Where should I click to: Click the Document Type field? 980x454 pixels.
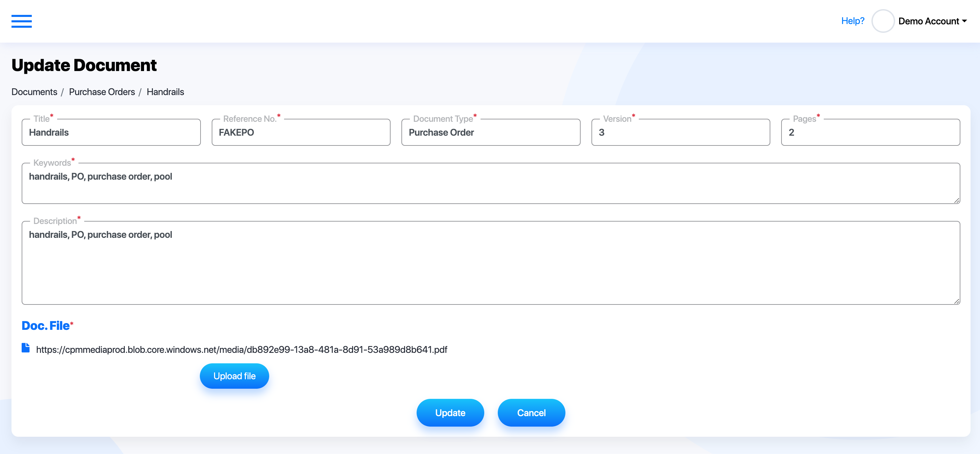(x=491, y=132)
